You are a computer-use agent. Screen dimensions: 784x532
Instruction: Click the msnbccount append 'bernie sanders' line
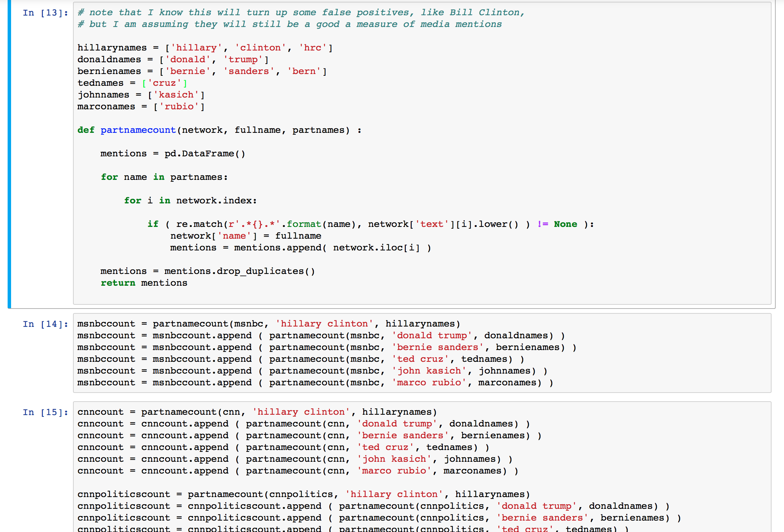pos(327,347)
